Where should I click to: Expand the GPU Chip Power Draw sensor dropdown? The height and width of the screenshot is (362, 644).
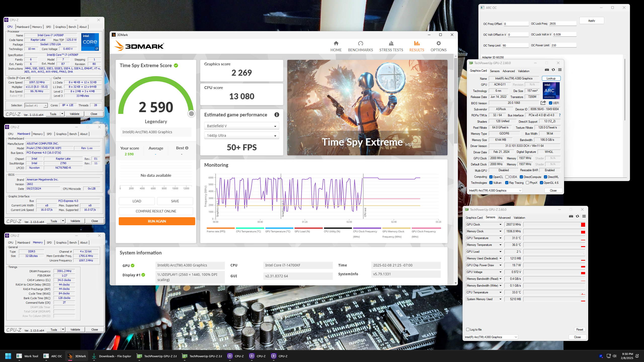[500, 265]
